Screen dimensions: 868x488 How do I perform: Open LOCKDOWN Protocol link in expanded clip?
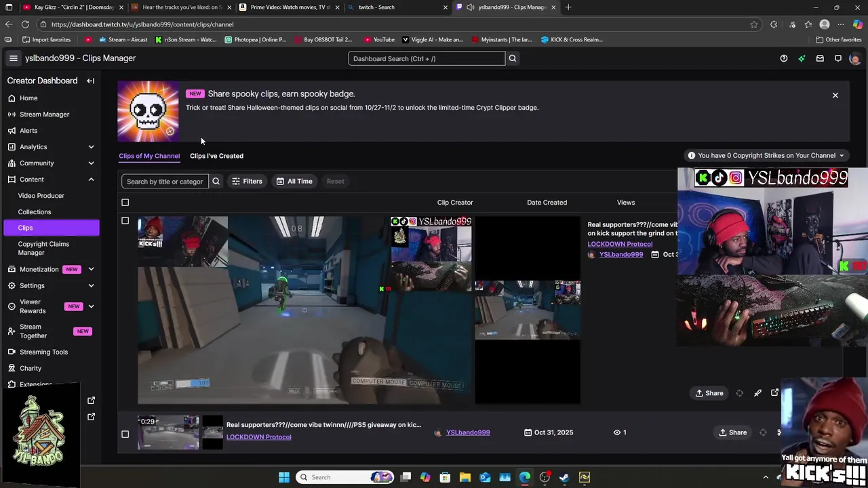click(620, 244)
